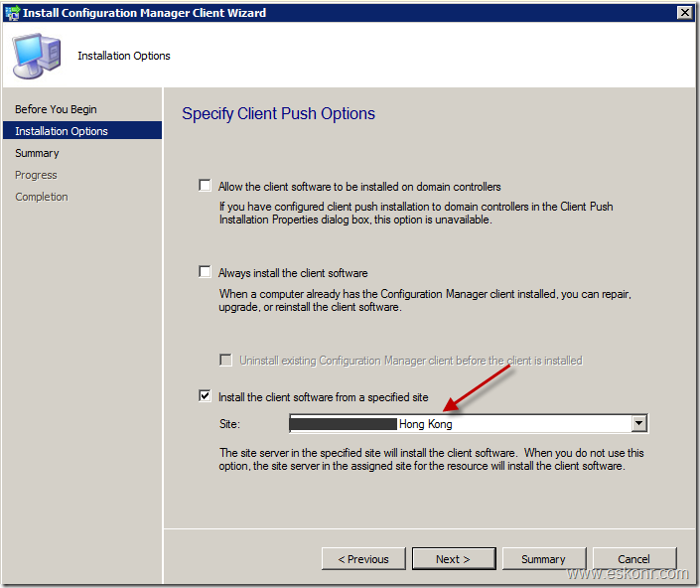The width and height of the screenshot is (700, 588).
Task: Click the wizard icon in the title bar
Action: pos(12,12)
